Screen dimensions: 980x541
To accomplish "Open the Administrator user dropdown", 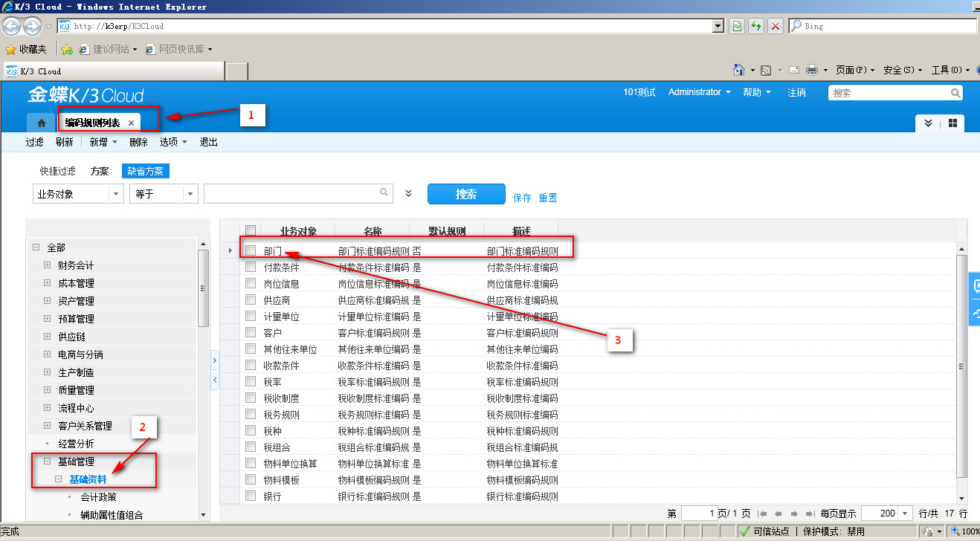I will click(699, 92).
